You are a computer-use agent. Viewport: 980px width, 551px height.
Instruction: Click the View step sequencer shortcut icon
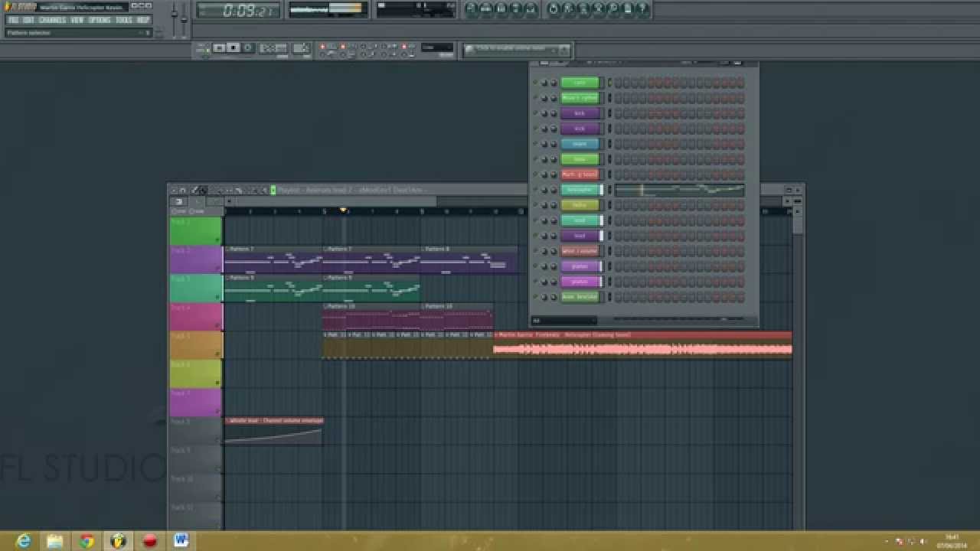pos(486,9)
